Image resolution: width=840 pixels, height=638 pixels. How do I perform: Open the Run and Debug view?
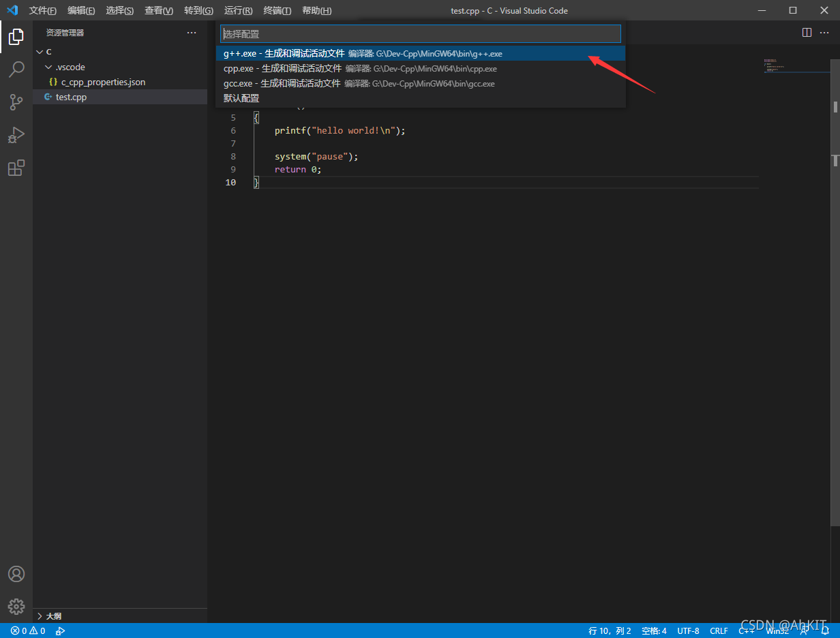pyautogui.click(x=16, y=135)
